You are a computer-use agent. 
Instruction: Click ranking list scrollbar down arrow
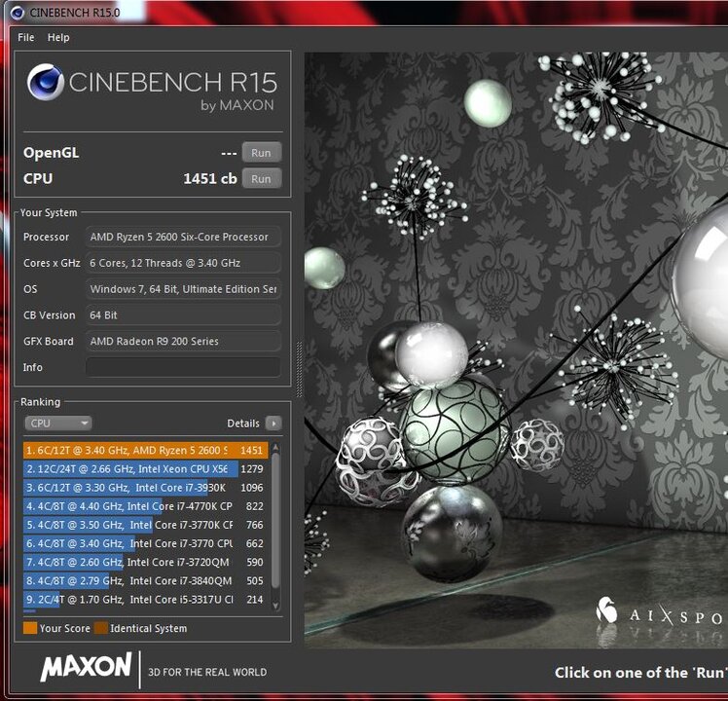(x=275, y=606)
